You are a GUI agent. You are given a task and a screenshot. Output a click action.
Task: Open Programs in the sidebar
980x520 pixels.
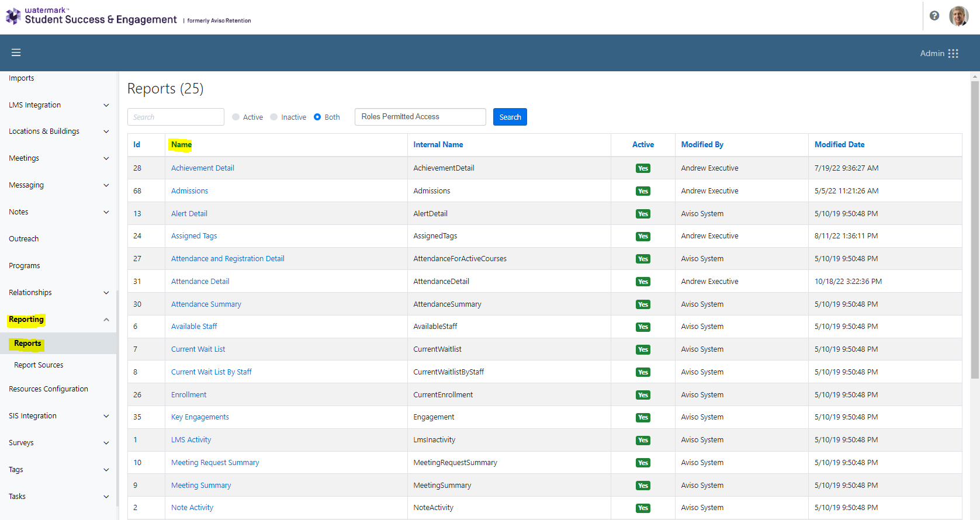25,266
